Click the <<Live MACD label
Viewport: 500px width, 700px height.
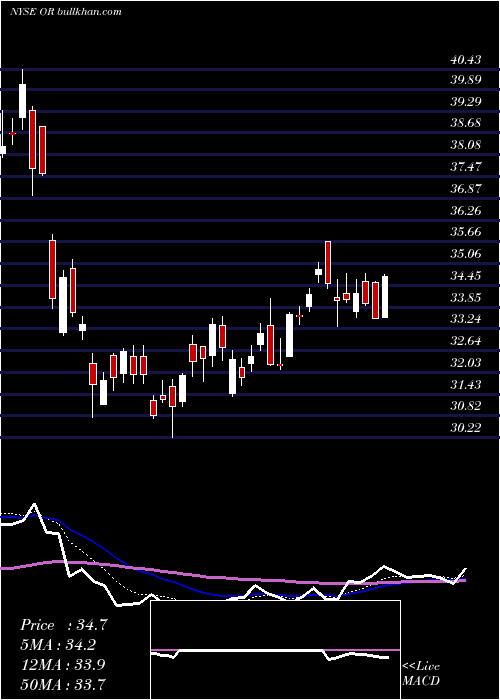pyautogui.click(x=421, y=674)
